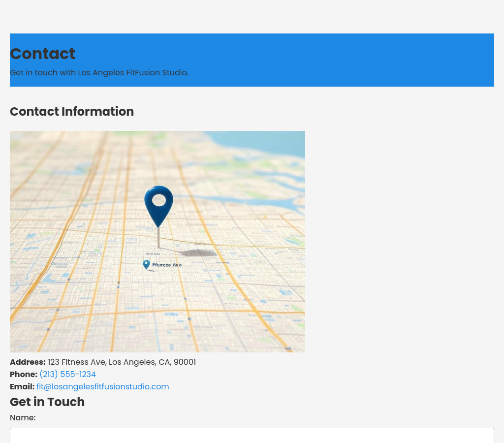Focus the Name input field

point(252,436)
